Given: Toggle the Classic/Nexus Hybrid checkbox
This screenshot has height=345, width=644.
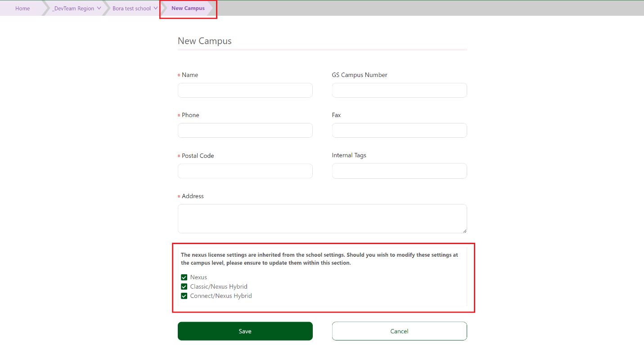Looking at the screenshot, I should [x=184, y=286].
